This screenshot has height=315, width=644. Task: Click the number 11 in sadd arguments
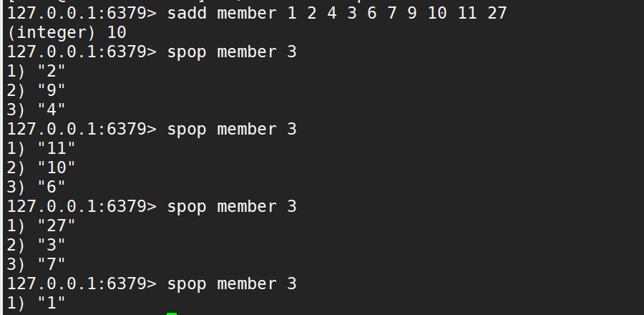pos(467,13)
